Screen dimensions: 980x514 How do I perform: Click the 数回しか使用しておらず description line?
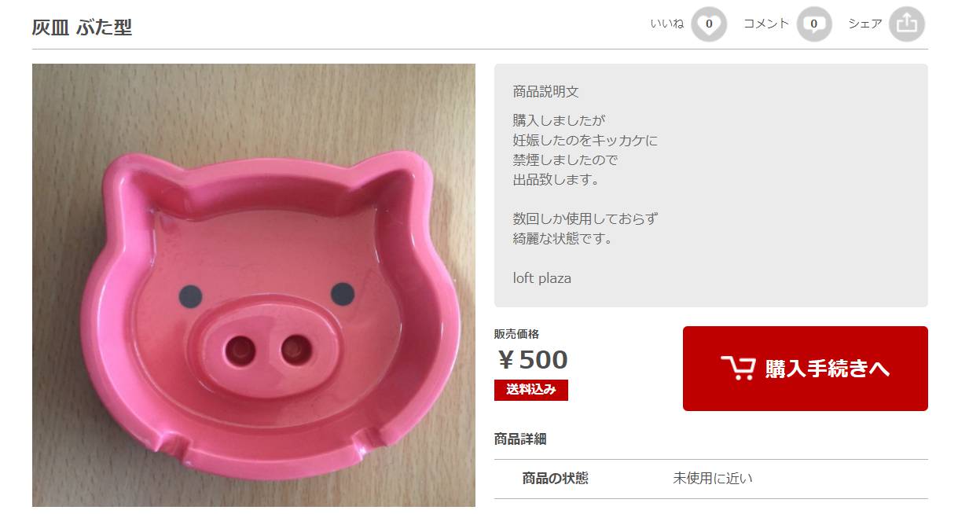(585, 219)
